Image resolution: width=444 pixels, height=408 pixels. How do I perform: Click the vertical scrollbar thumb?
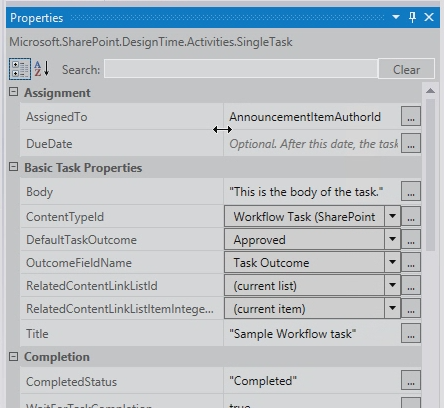430,175
